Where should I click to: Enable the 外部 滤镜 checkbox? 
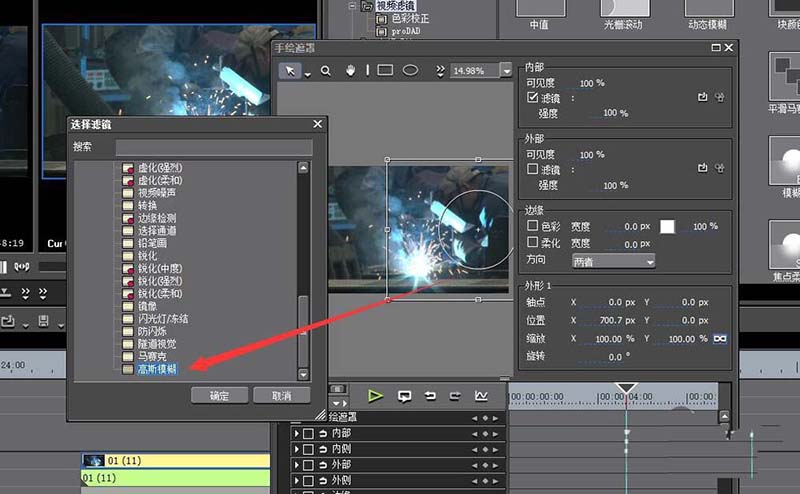(533, 170)
